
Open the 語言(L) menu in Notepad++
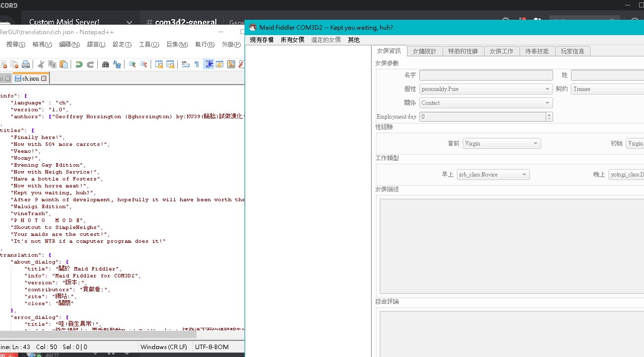(96, 45)
